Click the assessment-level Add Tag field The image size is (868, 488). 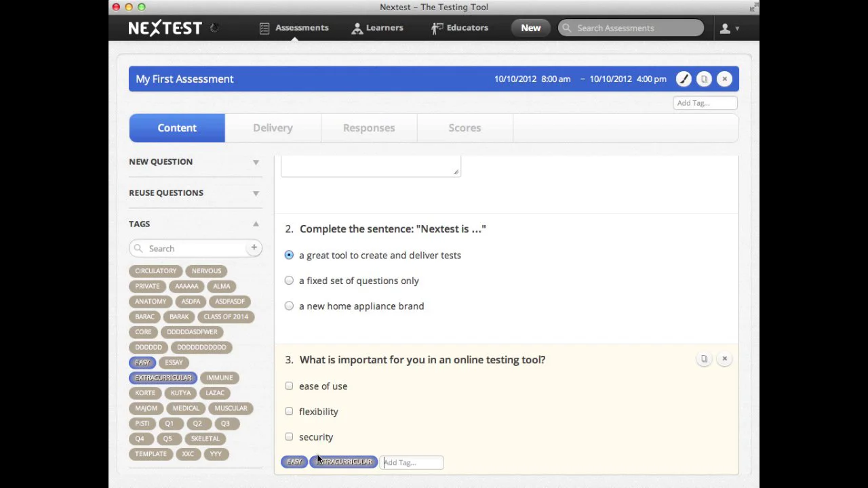tap(705, 103)
